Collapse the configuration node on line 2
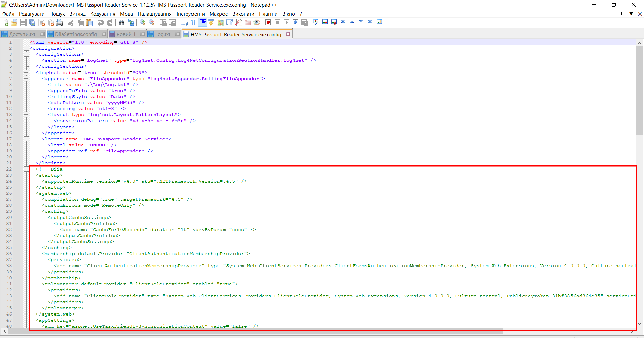 26,48
